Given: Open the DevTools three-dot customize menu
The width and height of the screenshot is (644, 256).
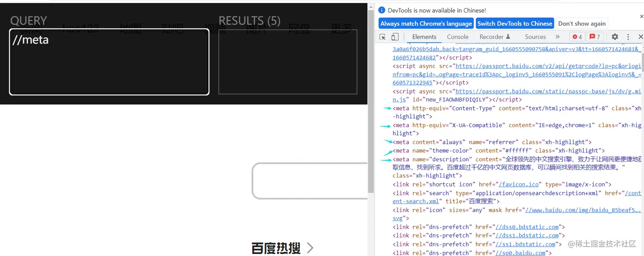Looking at the screenshot, I should click(x=628, y=37).
